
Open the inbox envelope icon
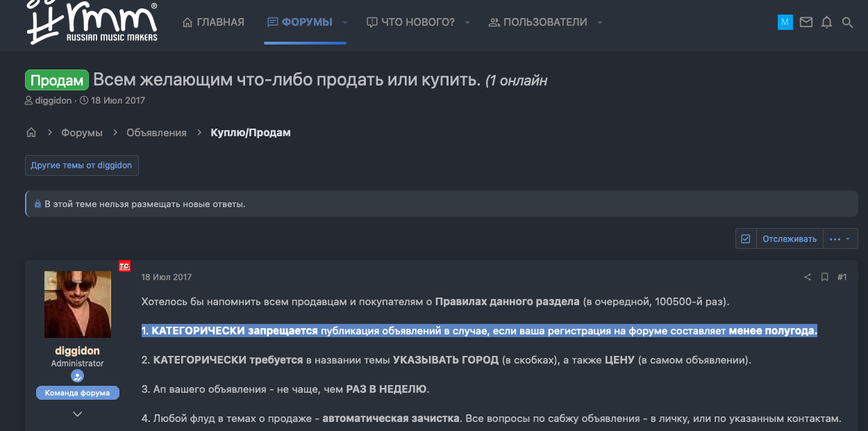806,22
